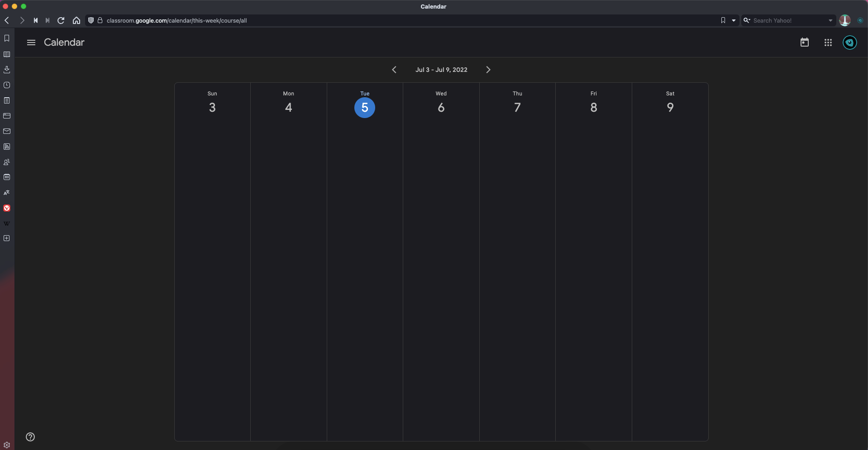Open the tracker blocker shield icon
The image size is (868, 450).
[x=91, y=20]
